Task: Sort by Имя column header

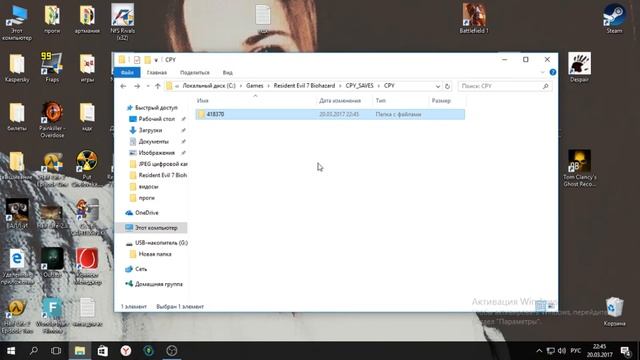Action: point(255,100)
